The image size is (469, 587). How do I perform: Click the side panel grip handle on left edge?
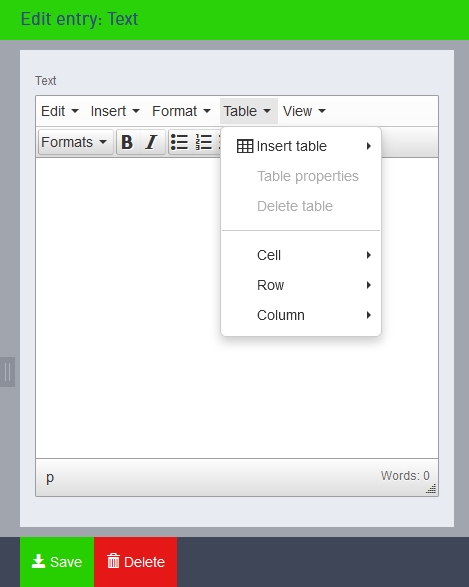point(7,372)
